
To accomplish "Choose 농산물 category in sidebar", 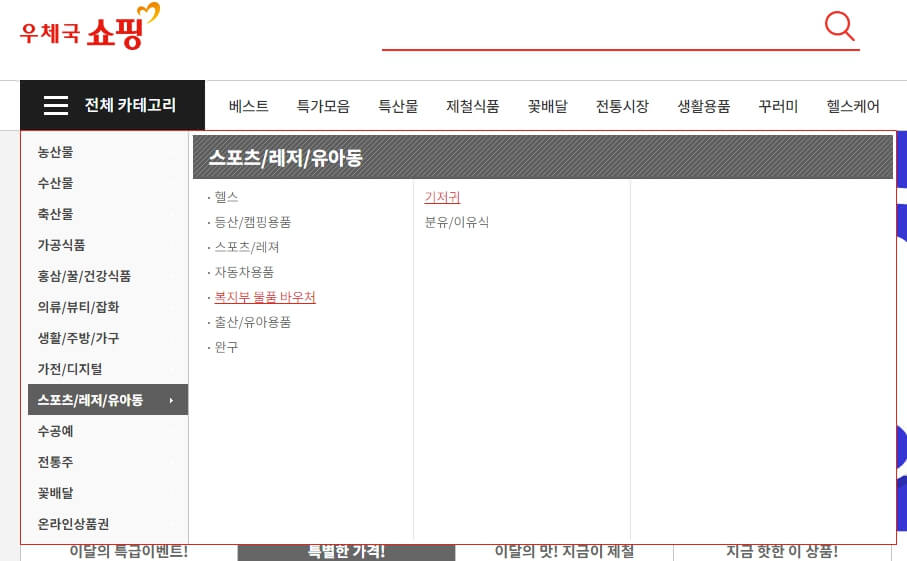I will click(56, 152).
